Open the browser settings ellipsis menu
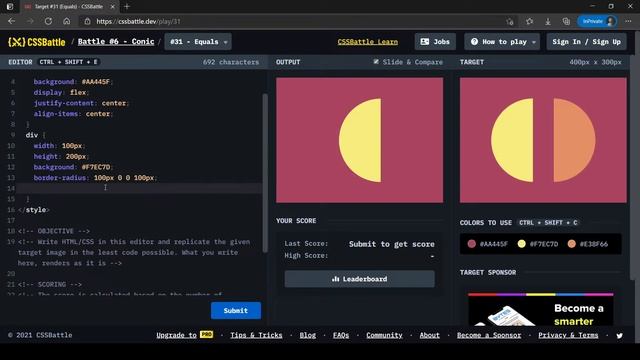This screenshot has width=640, height=360. (x=628, y=21)
